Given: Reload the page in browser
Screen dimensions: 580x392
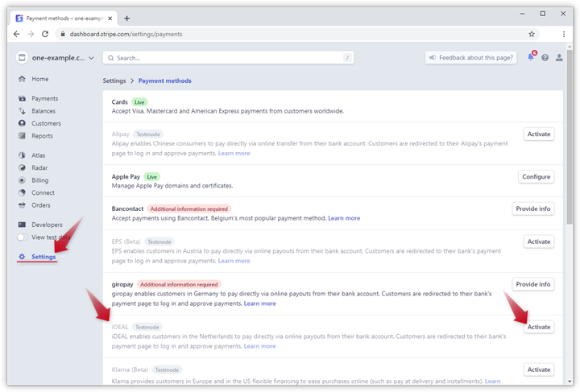Looking at the screenshot, I should click(x=45, y=35).
